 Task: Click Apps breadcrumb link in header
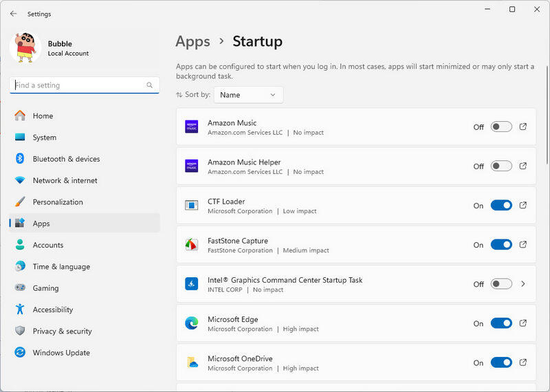[192, 41]
